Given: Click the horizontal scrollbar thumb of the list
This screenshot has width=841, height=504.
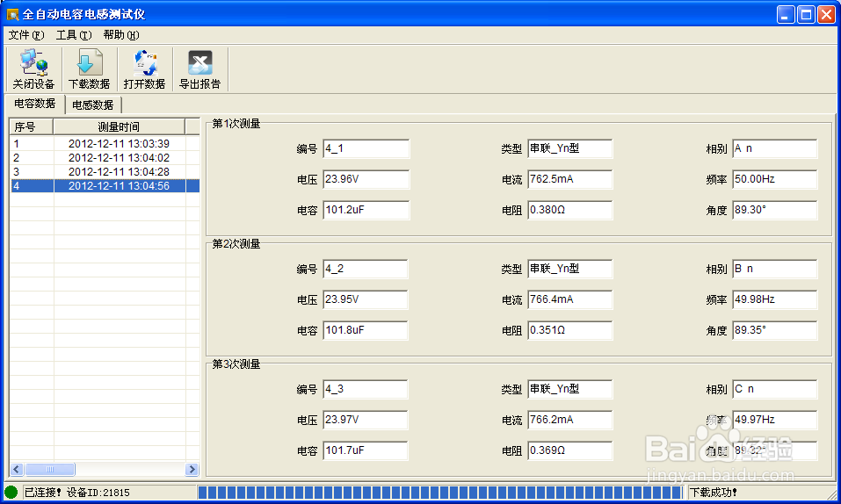Looking at the screenshot, I should (x=50, y=469).
